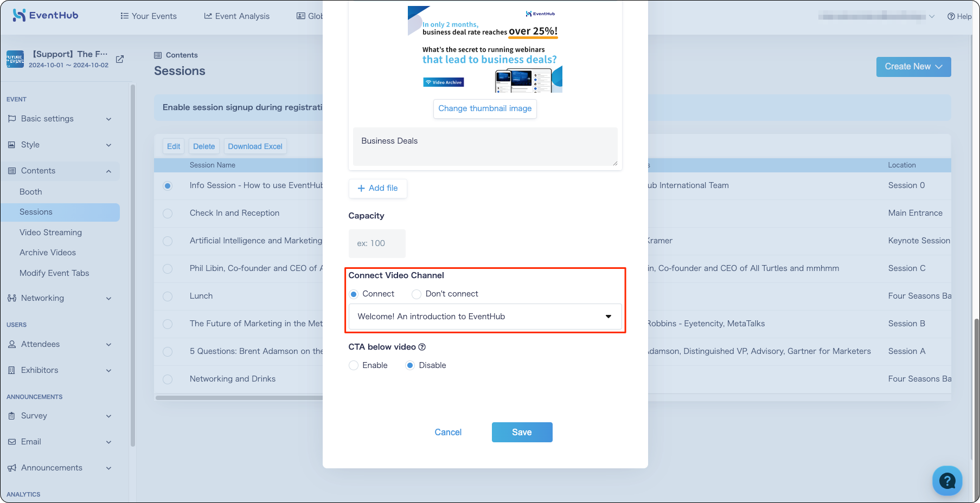Click the plus icon in Add file
Image resolution: width=980 pixels, height=503 pixels.
click(x=361, y=188)
